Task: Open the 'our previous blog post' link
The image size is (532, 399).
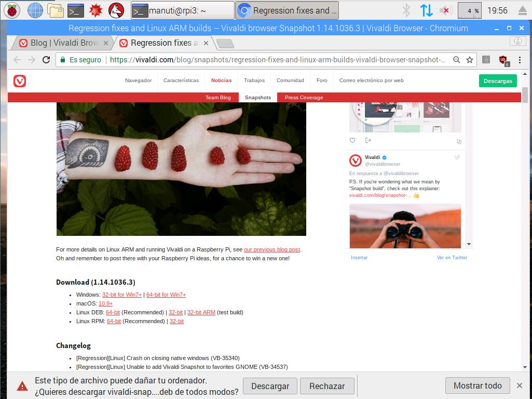Action: (272, 249)
